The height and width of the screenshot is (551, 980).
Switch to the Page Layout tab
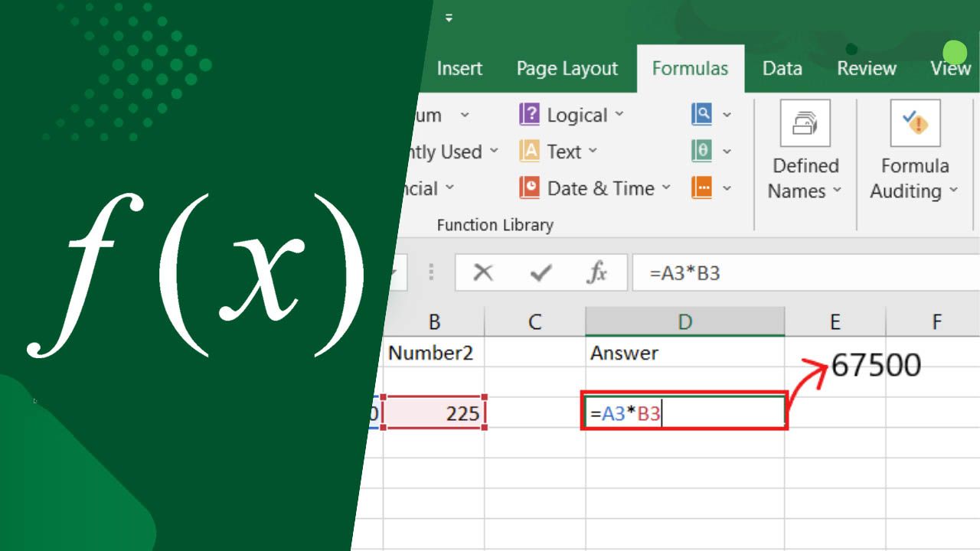click(567, 68)
